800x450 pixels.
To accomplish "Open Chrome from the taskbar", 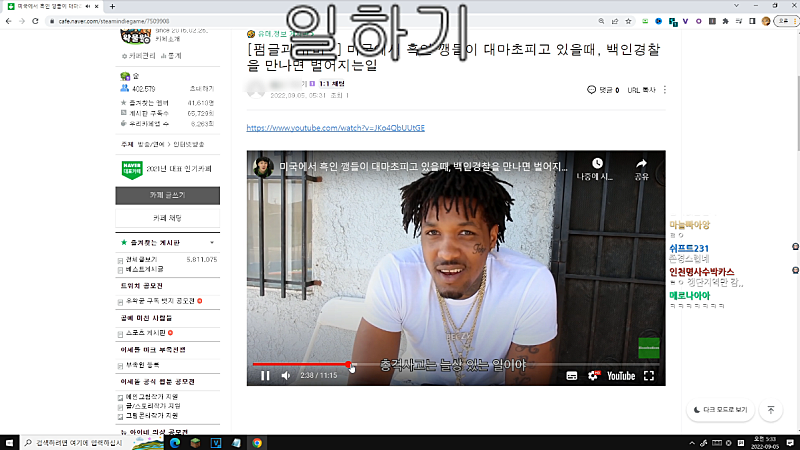I will 257,441.
